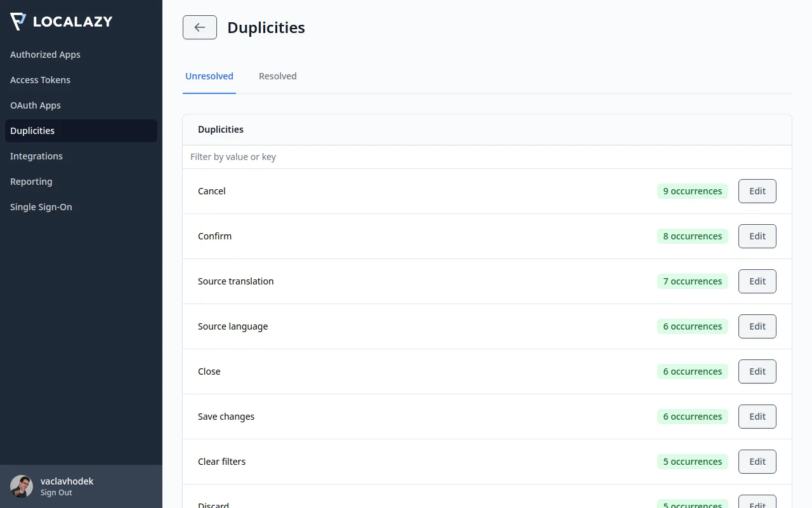Click the vaclavhodek user avatar

pos(22,486)
